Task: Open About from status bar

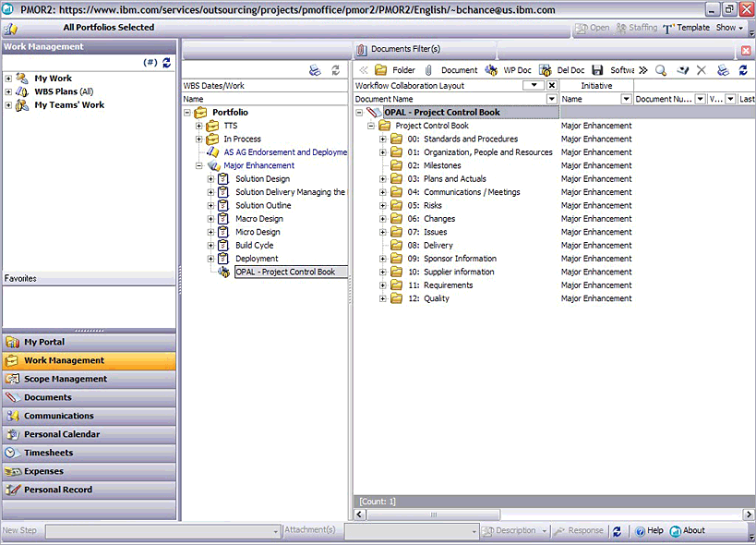Action: pyautogui.click(x=688, y=531)
